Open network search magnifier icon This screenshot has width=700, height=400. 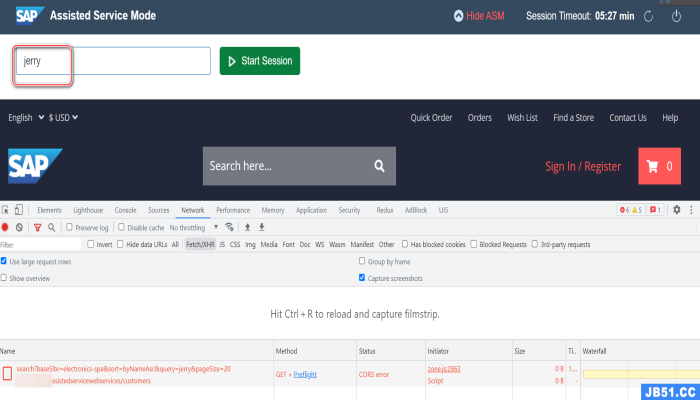[x=52, y=227]
